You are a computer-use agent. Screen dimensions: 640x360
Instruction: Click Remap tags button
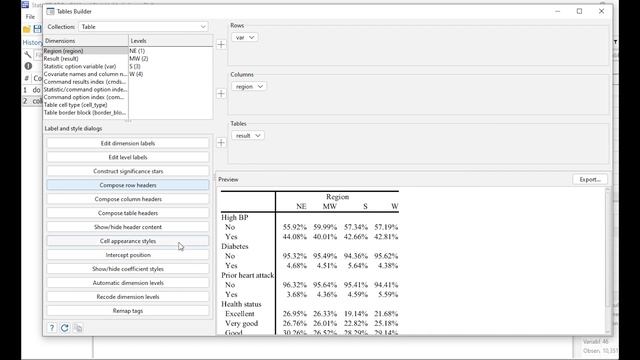pos(128,311)
